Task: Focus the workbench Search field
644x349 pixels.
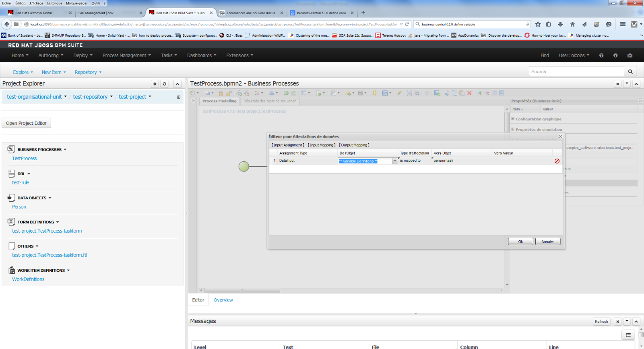Action: [x=576, y=72]
